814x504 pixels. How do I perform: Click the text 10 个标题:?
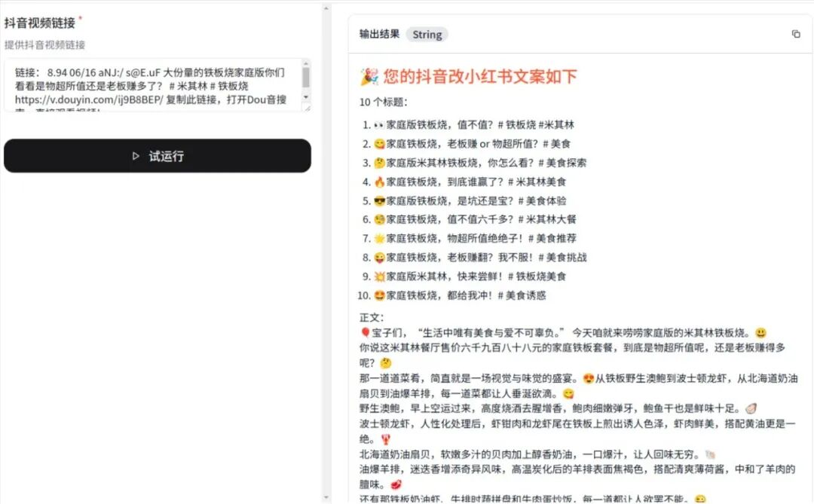[383, 102]
